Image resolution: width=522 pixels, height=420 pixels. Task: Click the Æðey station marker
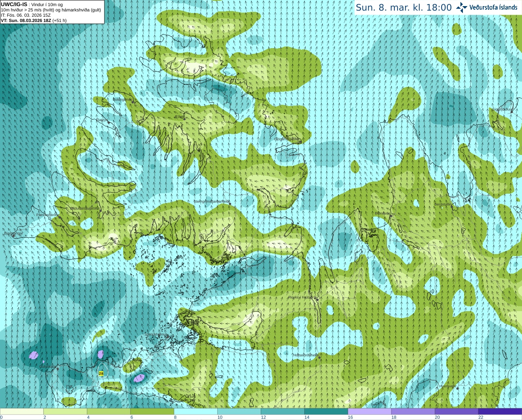tap(184, 118)
